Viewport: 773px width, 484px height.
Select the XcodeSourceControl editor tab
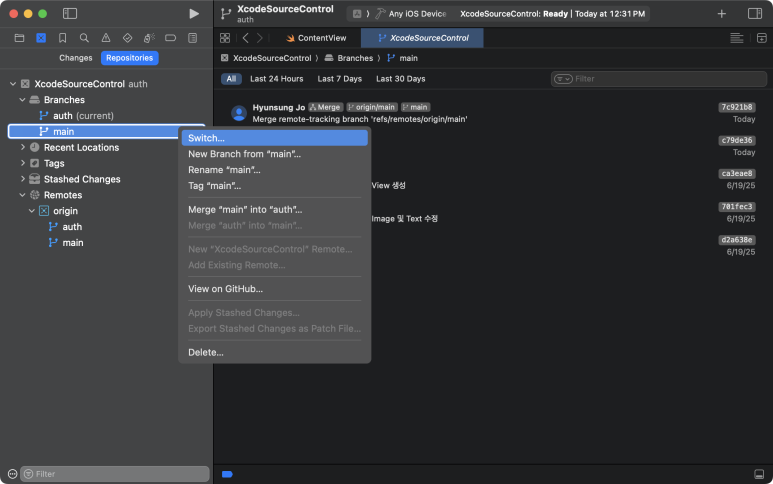[x=422, y=38]
